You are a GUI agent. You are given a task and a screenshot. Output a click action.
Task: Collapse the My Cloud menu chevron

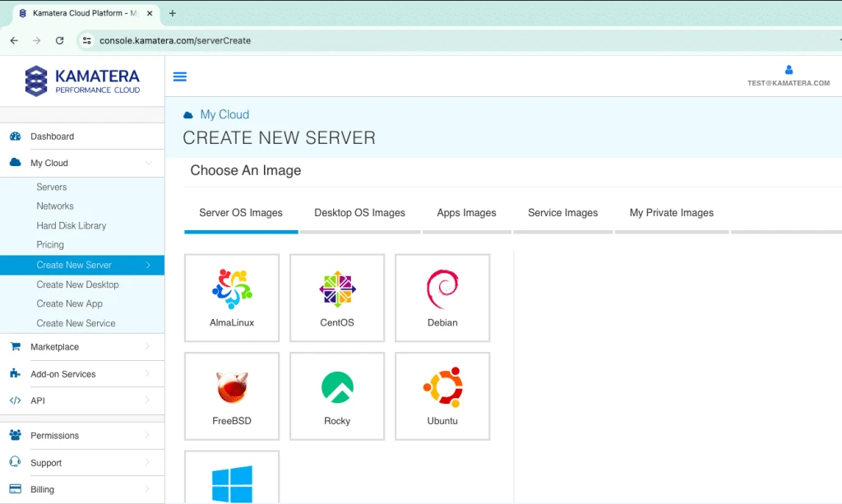tap(148, 163)
